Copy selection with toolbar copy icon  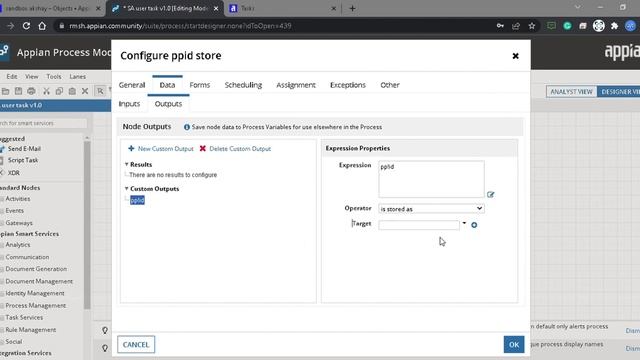coord(59,91)
